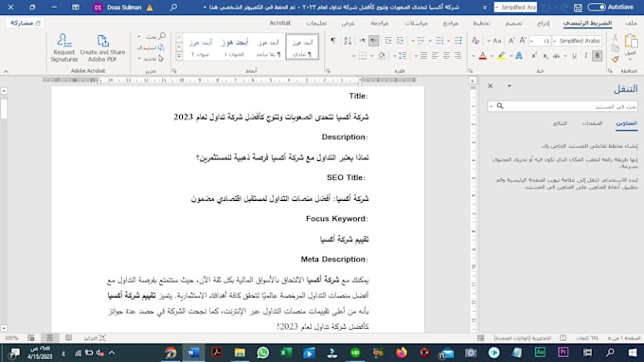This screenshot has width=644, height=362.
Task: Click the multilevel list icon
Action: (420, 40)
